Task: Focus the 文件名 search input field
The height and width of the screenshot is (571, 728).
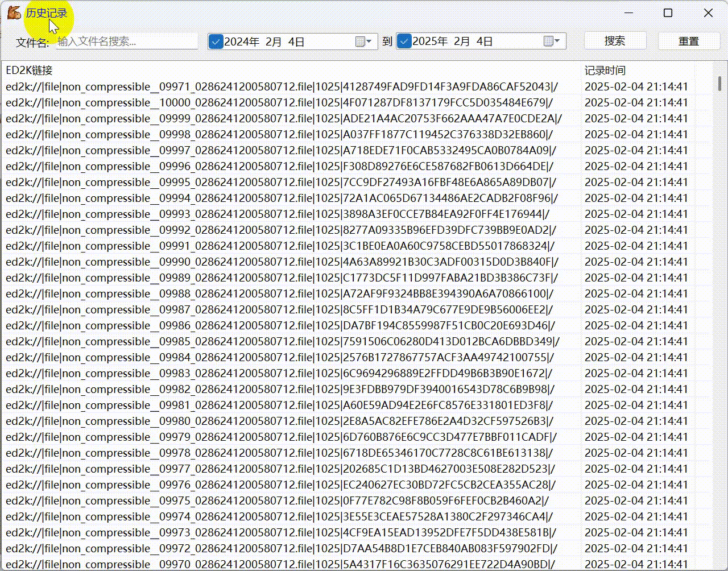Action: click(126, 42)
